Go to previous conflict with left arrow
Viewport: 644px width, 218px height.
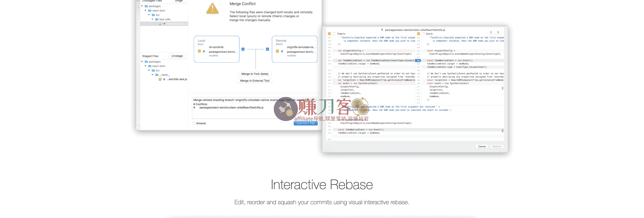click(491, 32)
